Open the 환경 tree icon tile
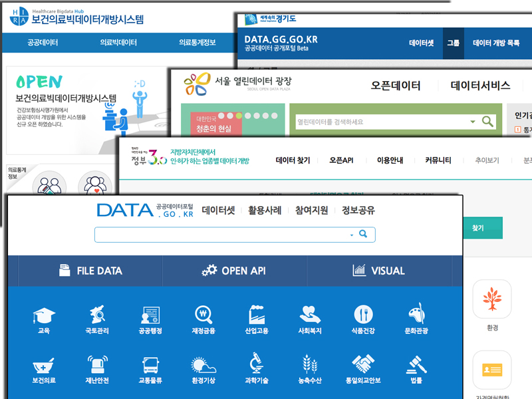The width and height of the screenshot is (532, 399). pos(492,299)
